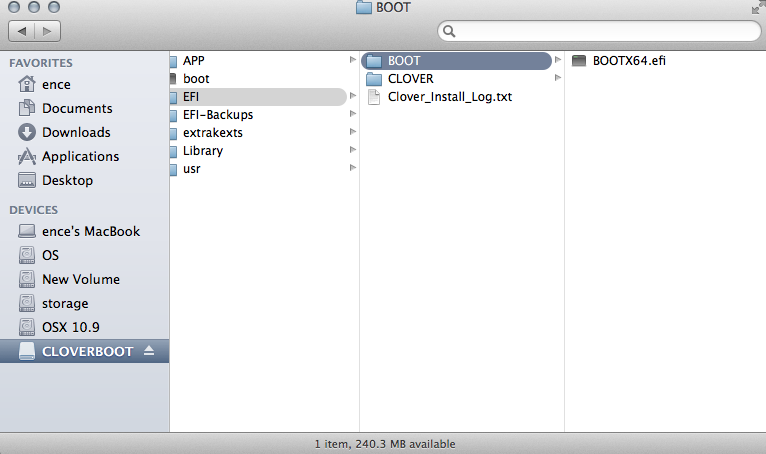Select BOOTX64.efi file name
766x454 pixels.
(629, 61)
